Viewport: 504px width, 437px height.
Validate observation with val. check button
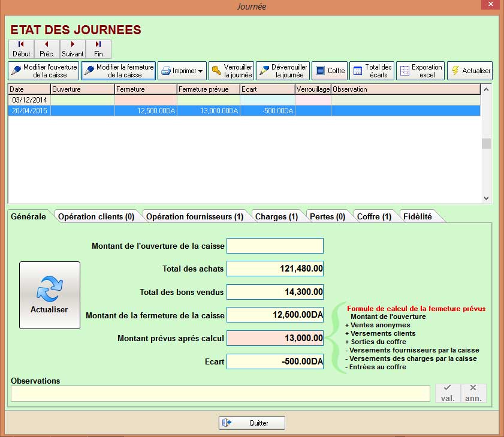(x=448, y=393)
